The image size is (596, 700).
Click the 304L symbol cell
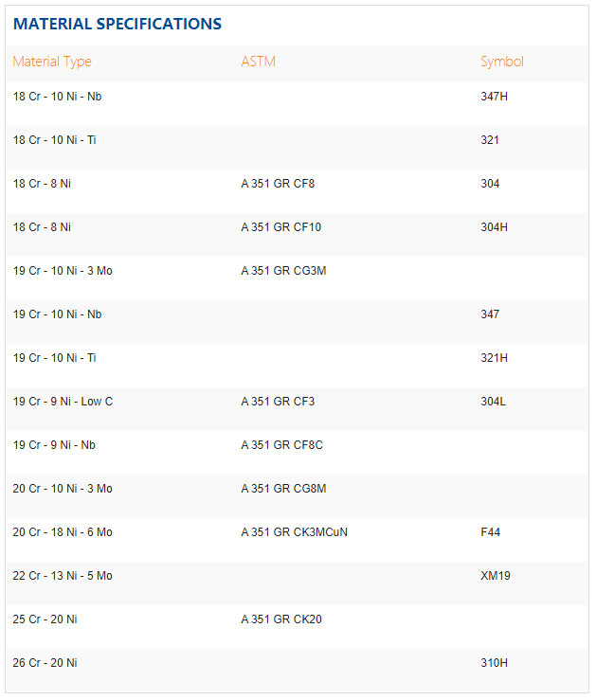[x=493, y=402]
